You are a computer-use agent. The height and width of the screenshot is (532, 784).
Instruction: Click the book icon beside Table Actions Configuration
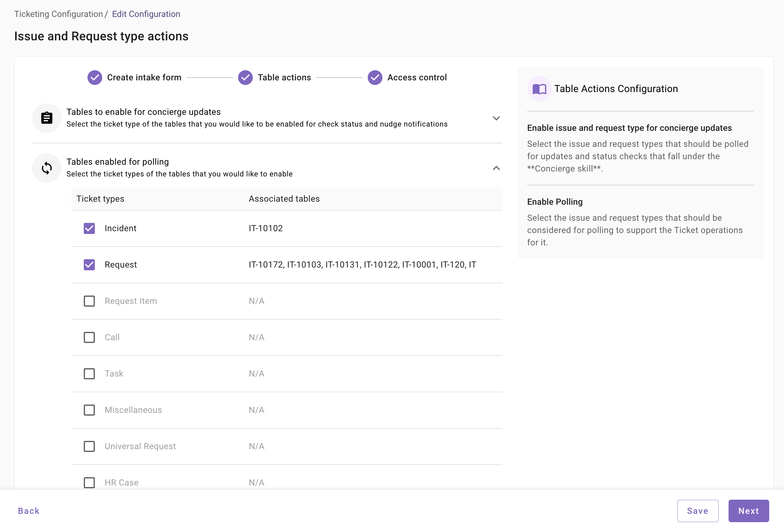(x=539, y=89)
